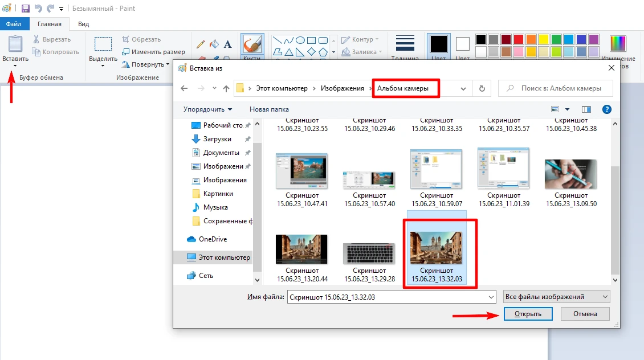Click the Undo arrow in quick access toolbar
Viewport: 644px width, 360px height.
(x=38, y=9)
